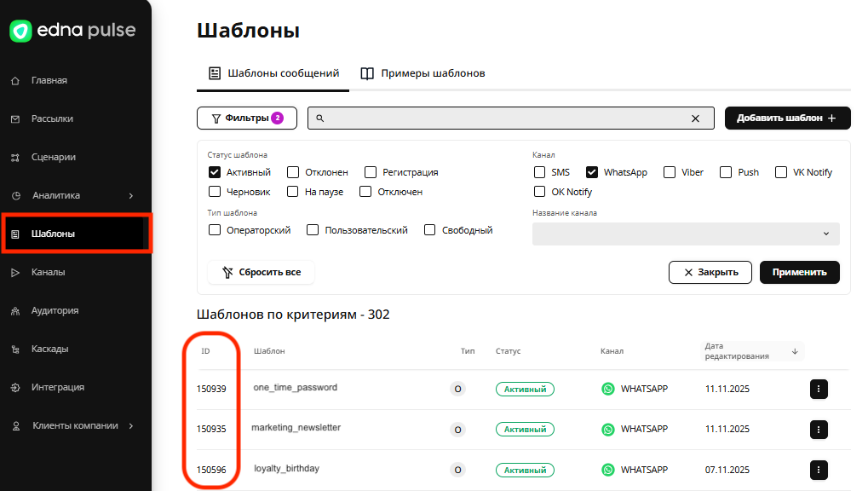Viewport: 868px width, 491px height.
Task: Uncheck the WhatsApp channel checkbox
Action: click(x=592, y=172)
